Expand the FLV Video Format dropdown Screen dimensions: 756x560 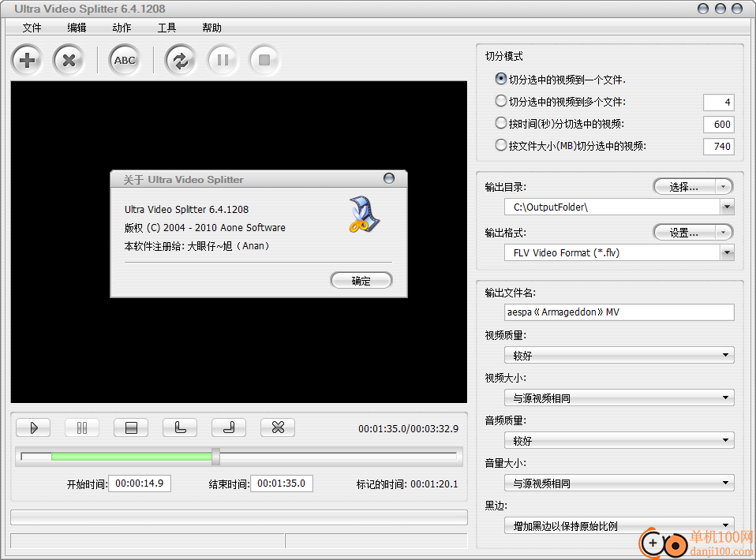[x=727, y=253]
